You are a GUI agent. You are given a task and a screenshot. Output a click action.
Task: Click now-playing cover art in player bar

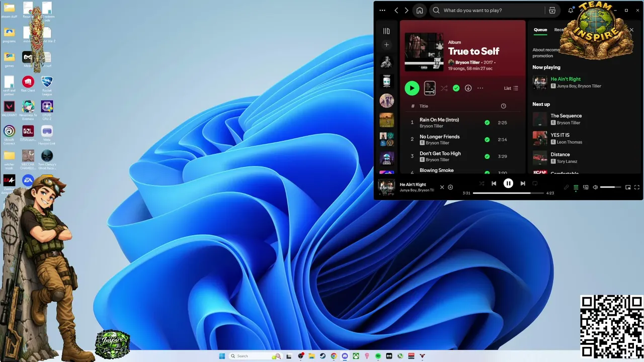pyautogui.click(x=386, y=187)
